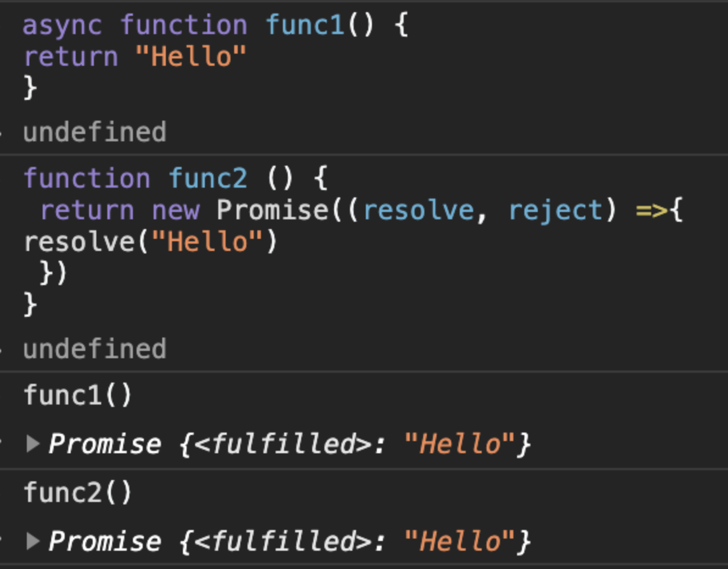Click the func1() call entry

(x=78, y=395)
